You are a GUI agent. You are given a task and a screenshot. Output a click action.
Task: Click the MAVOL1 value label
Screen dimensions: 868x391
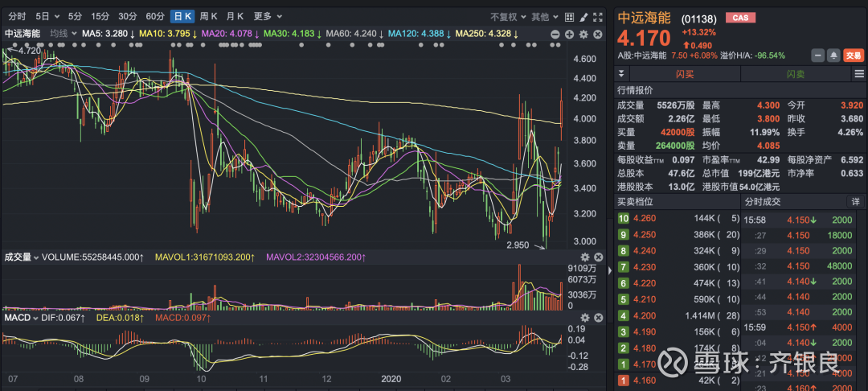[205, 257]
